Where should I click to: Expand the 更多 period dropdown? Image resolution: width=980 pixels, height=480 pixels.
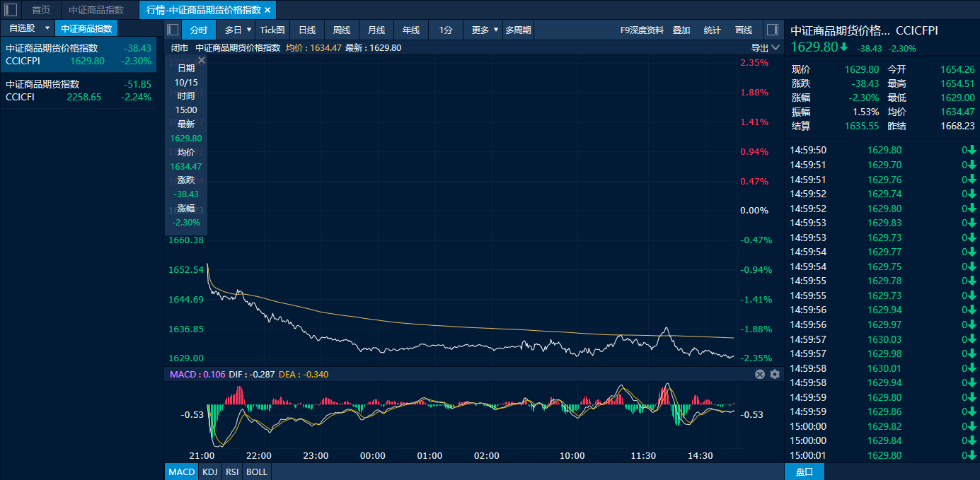tap(496, 30)
